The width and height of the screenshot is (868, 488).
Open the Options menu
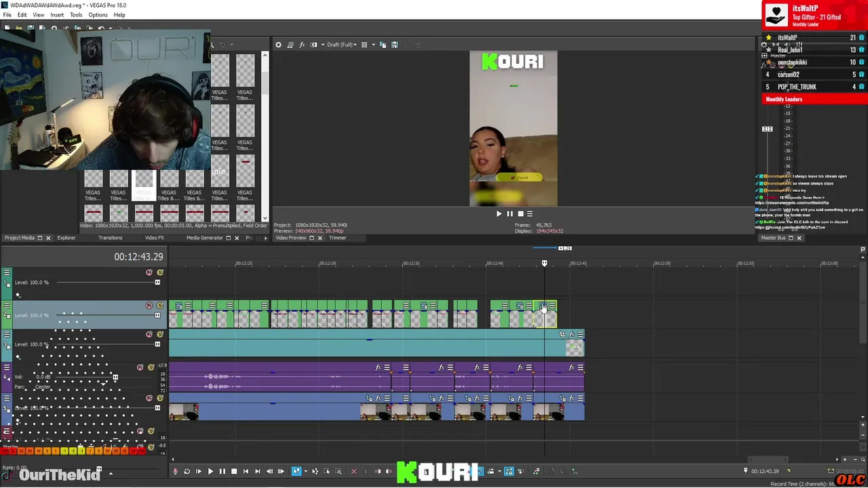[98, 14]
